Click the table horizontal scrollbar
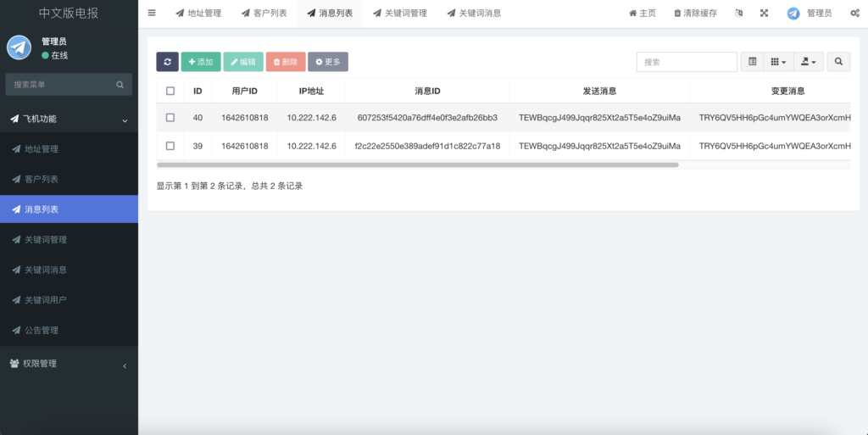The image size is (868, 435). pos(418,165)
